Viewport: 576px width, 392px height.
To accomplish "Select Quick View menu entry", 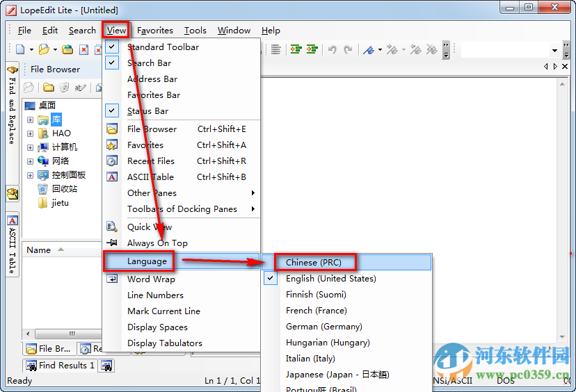I will [x=182, y=227].
